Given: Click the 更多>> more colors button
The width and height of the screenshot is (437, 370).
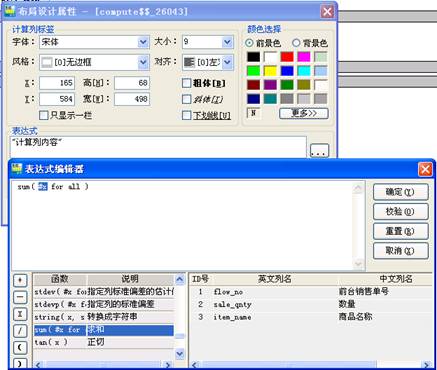Looking at the screenshot, I should tap(304, 113).
